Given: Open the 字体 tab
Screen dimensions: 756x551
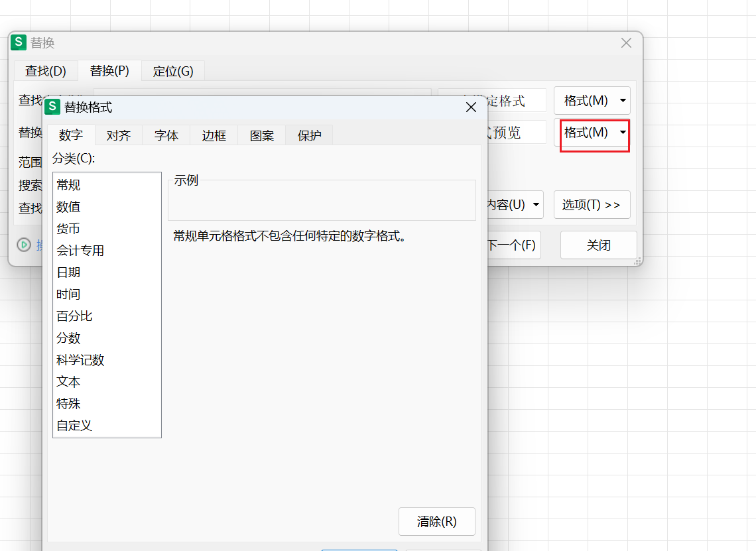Looking at the screenshot, I should coord(166,135).
